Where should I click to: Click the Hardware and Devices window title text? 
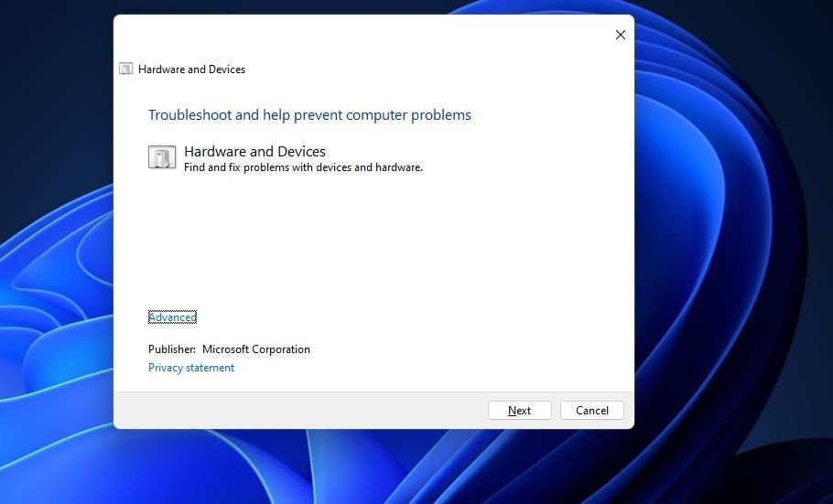click(x=192, y=69)
